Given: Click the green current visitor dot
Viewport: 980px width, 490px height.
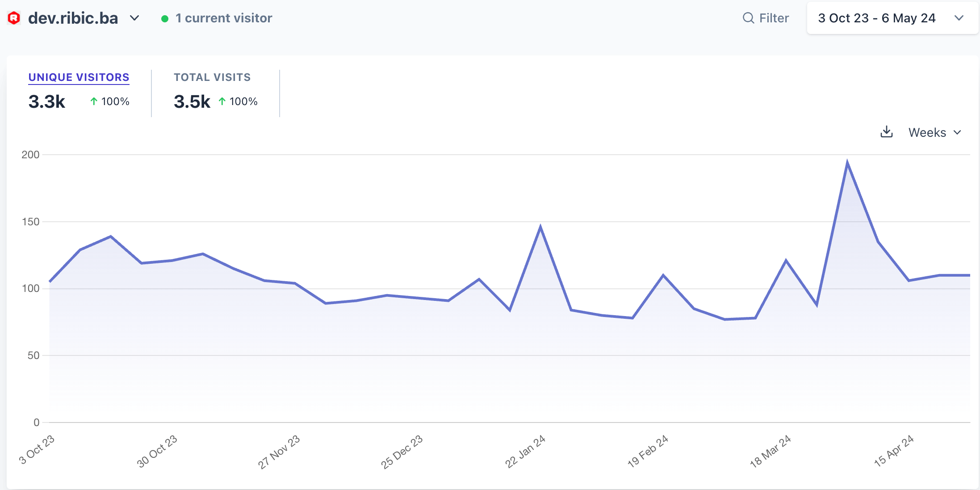Looking at the screenshot, I should [165, 18].
